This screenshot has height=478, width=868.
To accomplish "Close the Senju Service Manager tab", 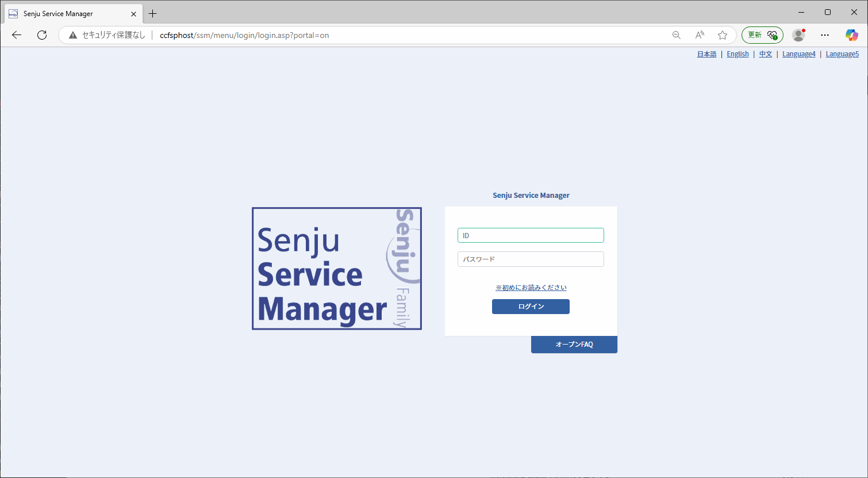I will (x=133, y=14).
